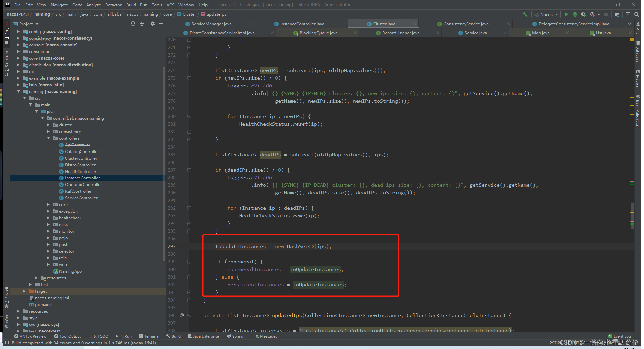Image resolution: width=644 pixels, height=349 pixels.
Task: Open the TODO tool window
Action: click(98, 336)
